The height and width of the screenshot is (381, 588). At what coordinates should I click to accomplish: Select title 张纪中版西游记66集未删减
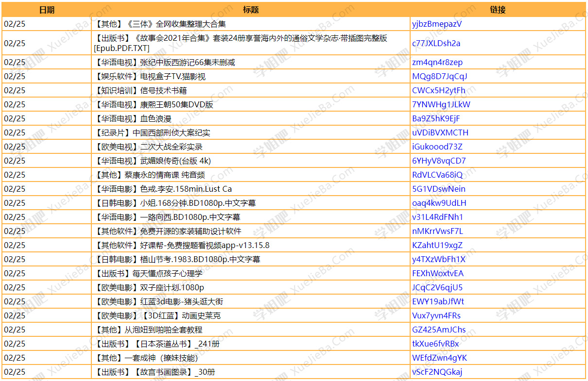tap(188, 62)
